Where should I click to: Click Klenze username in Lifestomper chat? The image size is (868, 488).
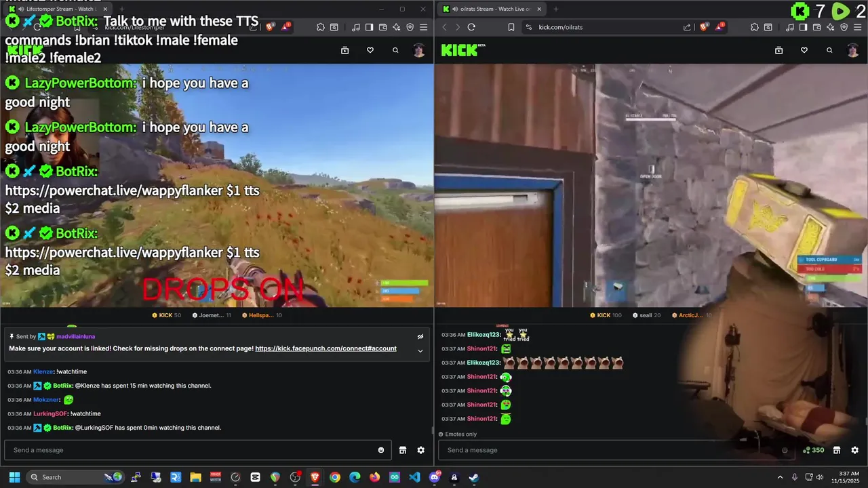coord(43,372)
